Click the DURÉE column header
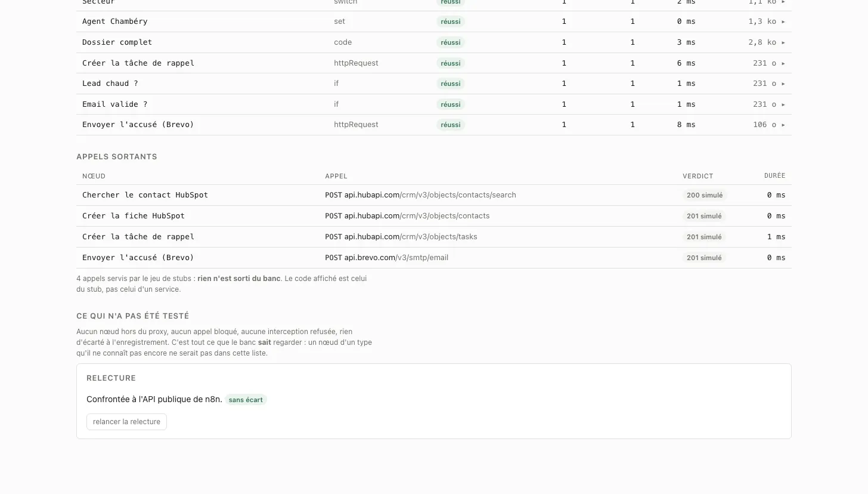Image resolution: width=868 pixels, height=494 pixels. pos(774,176)
